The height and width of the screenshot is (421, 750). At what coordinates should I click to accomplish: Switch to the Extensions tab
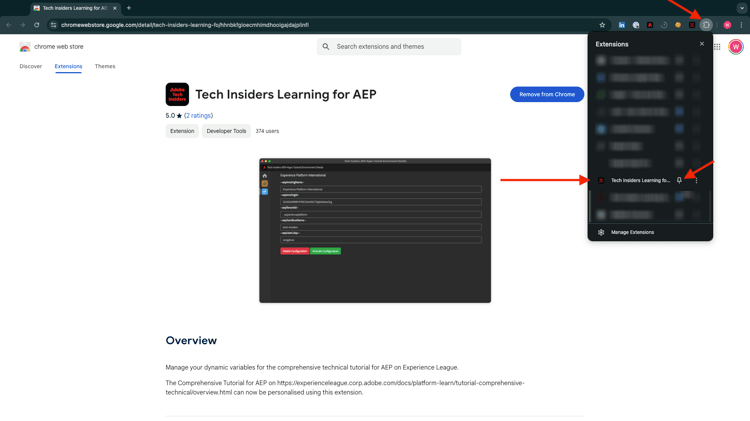click(68, 66)
